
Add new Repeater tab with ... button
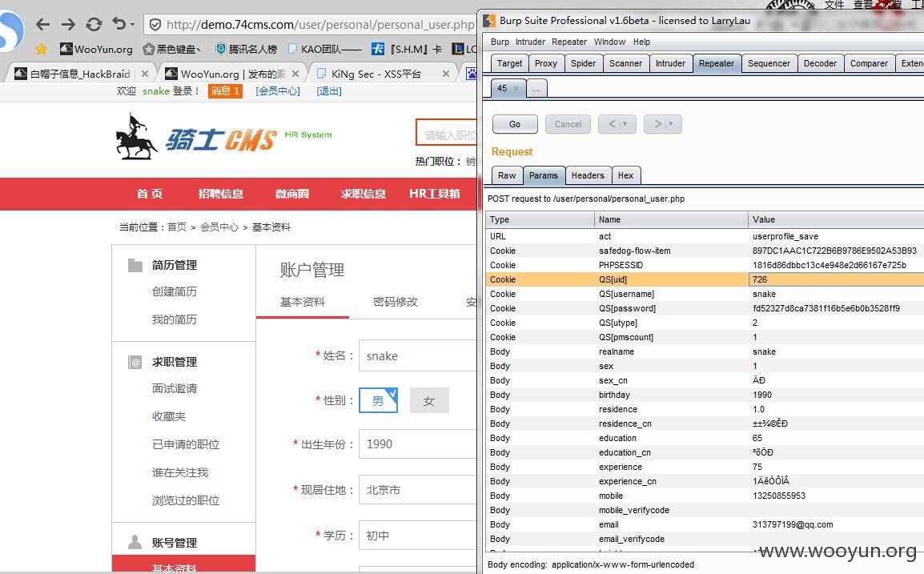(536, 88)
